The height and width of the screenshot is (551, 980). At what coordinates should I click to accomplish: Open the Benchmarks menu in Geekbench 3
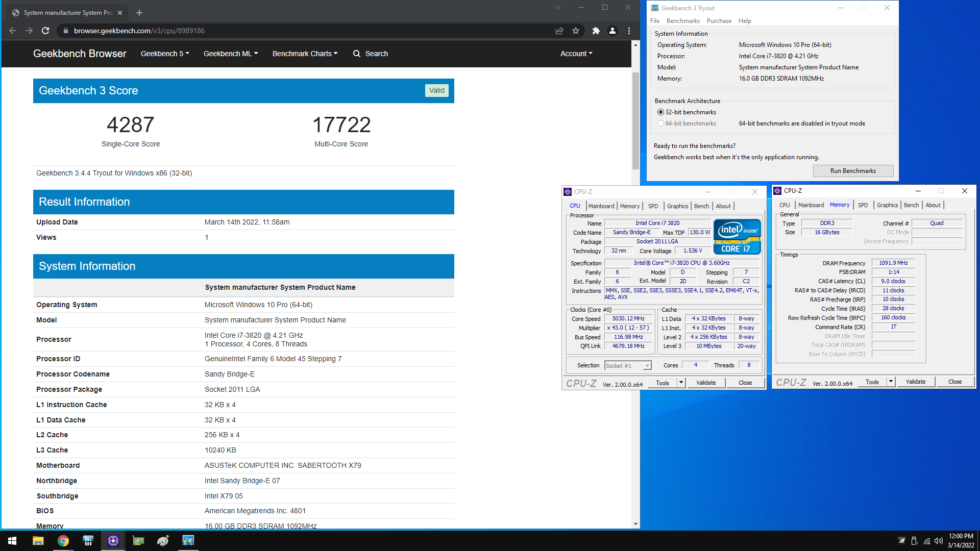click(683, 21)
